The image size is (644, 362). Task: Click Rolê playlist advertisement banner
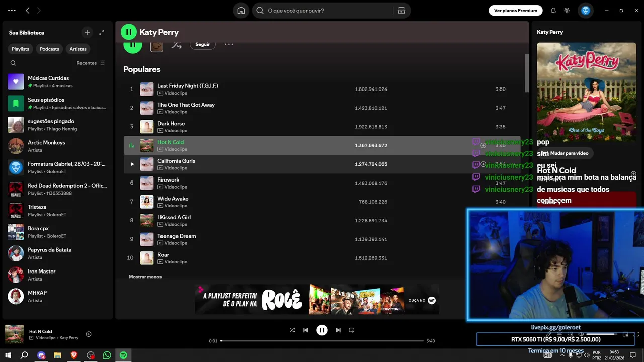pos(317,300)
